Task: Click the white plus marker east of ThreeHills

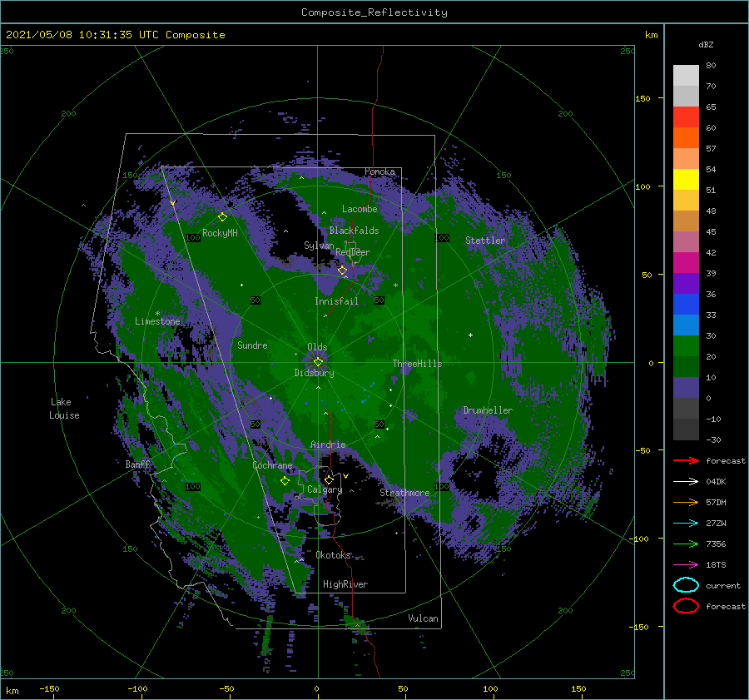Action: (470, 335)
